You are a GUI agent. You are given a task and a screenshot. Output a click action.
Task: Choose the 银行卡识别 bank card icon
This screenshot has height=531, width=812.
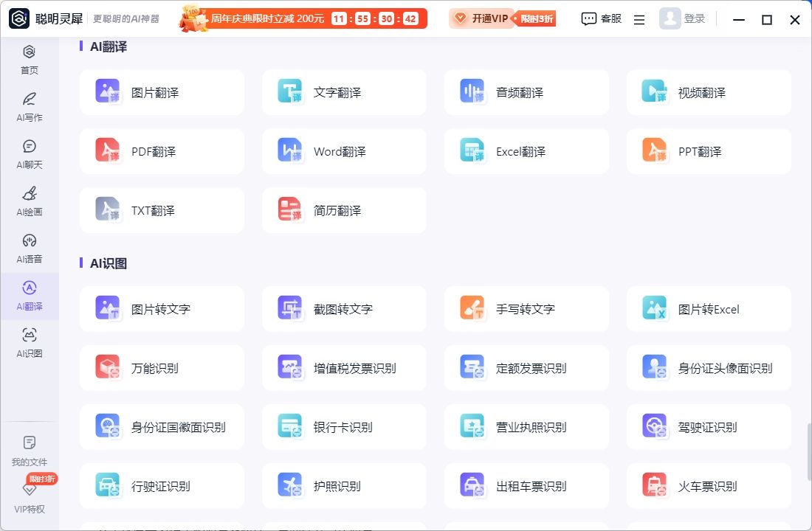tap(290, 426)
